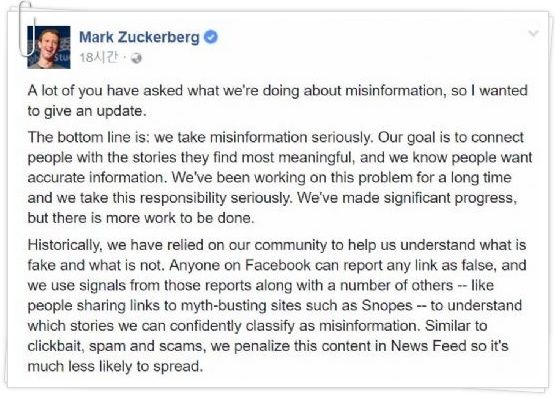Click the line starting 'A lot of you'

278,91
